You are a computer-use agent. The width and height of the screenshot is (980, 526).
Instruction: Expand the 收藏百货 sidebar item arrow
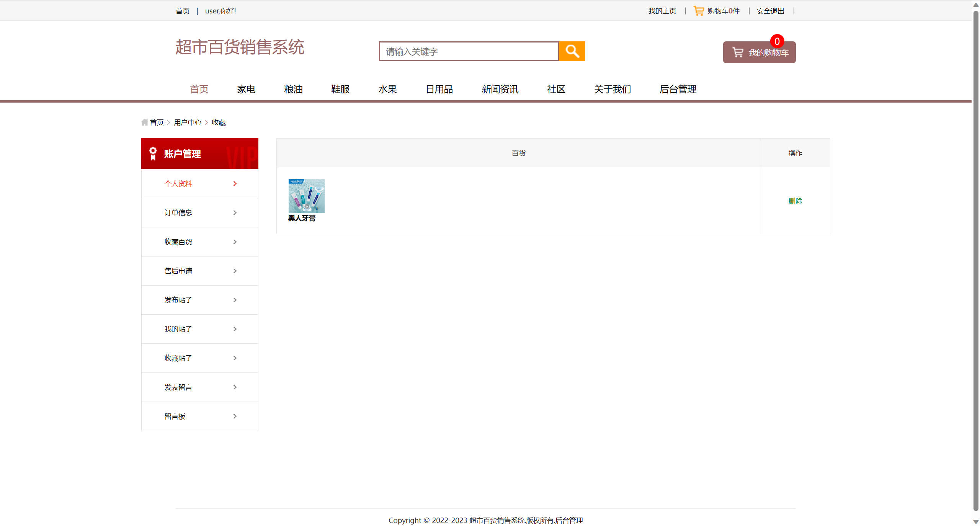235,242
